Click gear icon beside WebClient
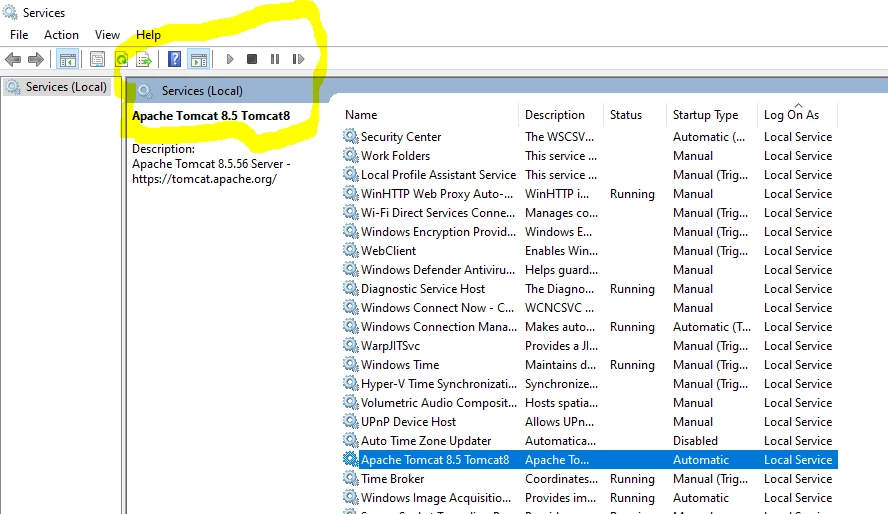 click(351, 250)
